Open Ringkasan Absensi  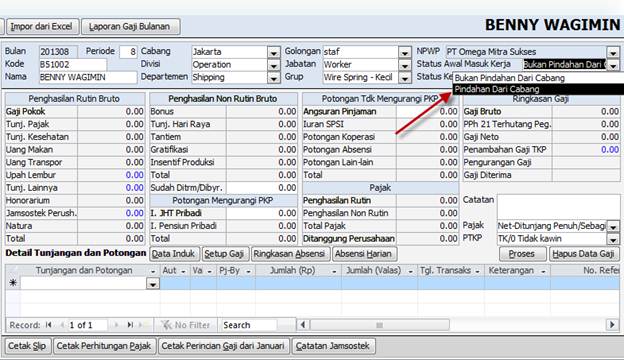pyautogui.click(x=290, y=254)
